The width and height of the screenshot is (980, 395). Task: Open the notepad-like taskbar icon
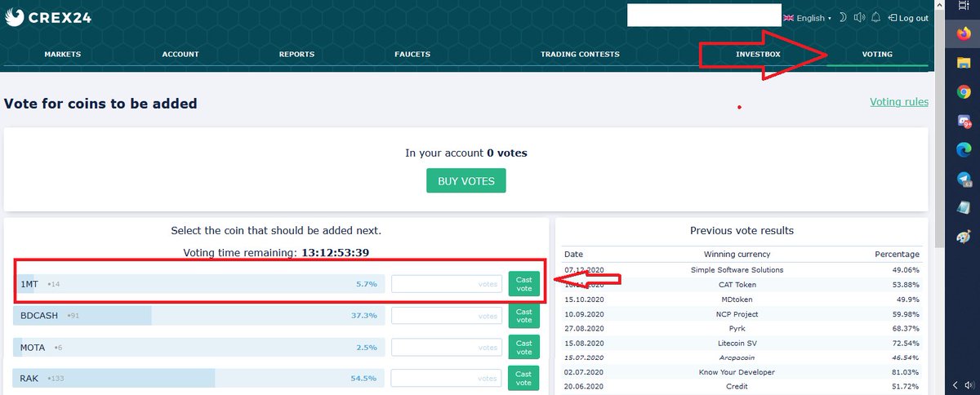[964, 208]
